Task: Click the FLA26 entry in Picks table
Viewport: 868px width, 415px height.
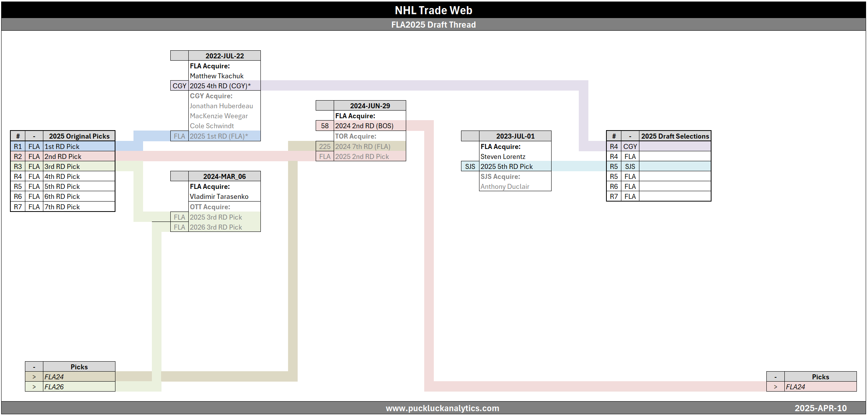Action: (x=79, y=387)
